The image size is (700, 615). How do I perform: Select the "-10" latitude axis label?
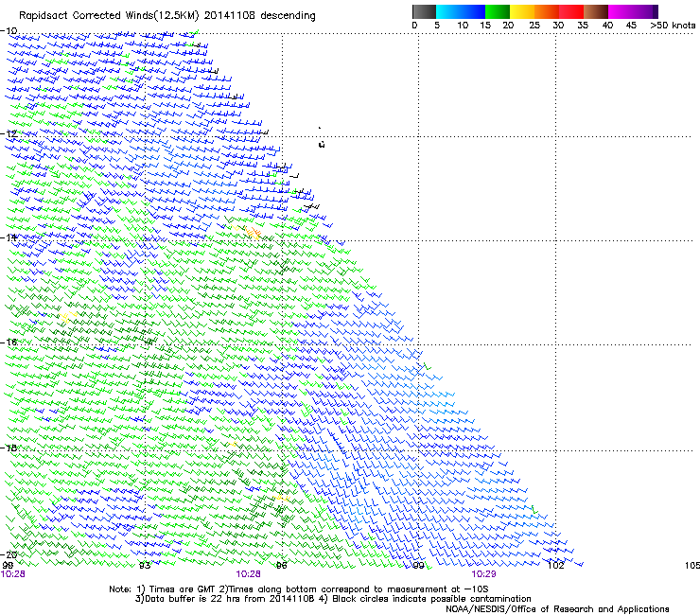pyautogui.click(x=9, y=31)
